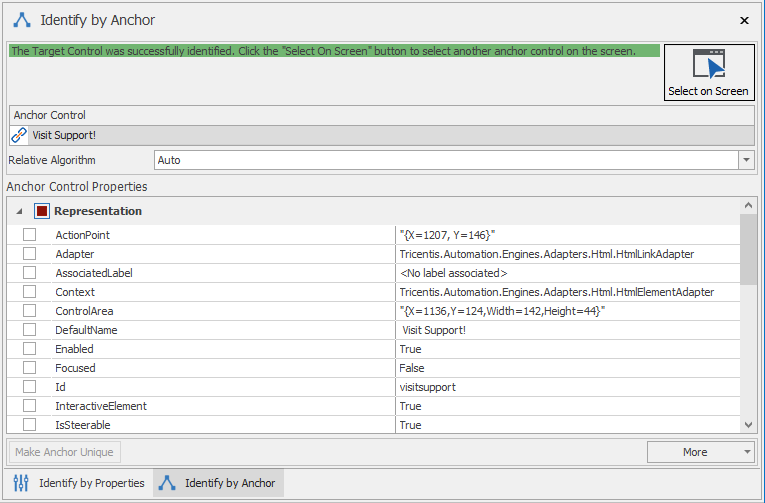Screen dimensions: 765x503
Task: Click the link icon beside Visit Support!
Action: coord(19,135)
